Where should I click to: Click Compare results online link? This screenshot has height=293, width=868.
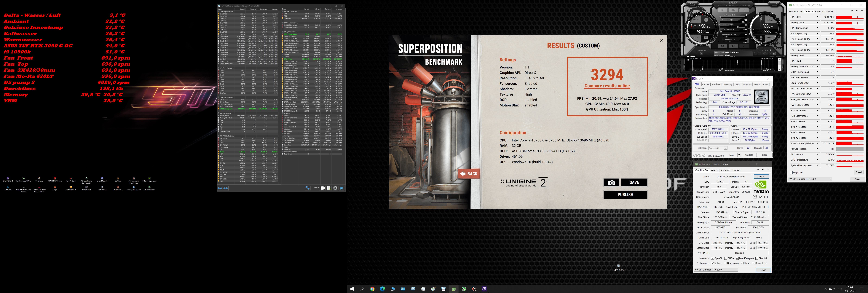click(607, 86)
